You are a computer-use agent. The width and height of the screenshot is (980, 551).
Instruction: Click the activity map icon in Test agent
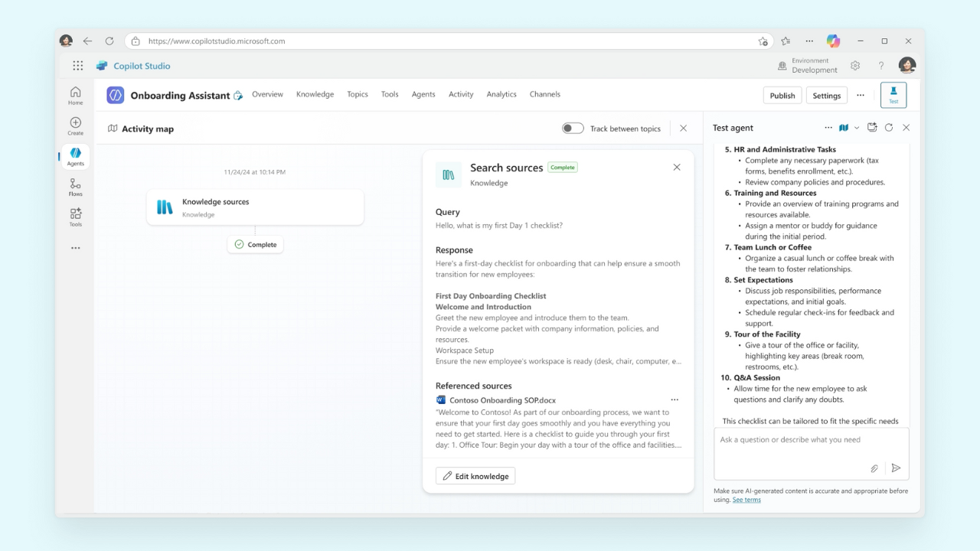click(x=844, y=128)
